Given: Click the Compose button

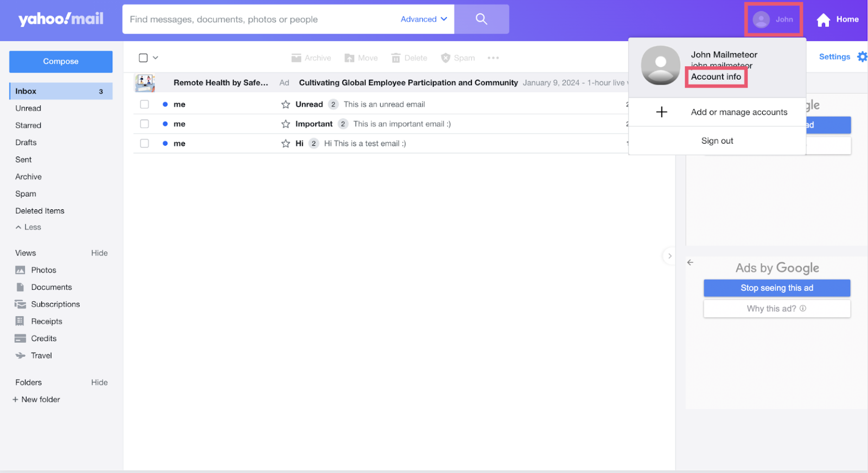Looking at the screenshot, I should [x=61, y=62].
